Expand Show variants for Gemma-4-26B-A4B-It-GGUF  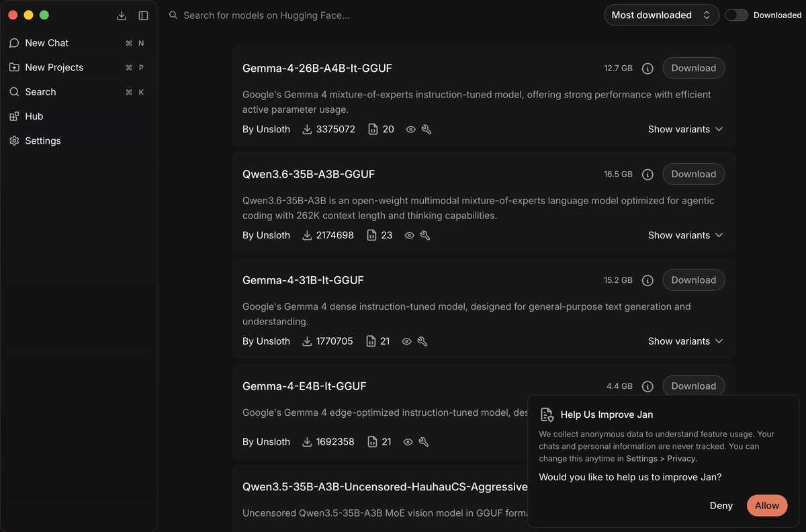[x=685, y=129]
